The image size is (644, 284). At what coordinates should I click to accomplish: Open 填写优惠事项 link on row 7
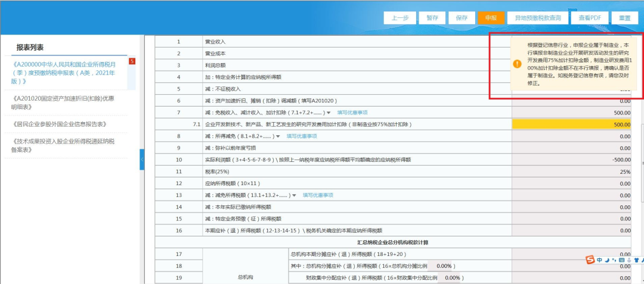[x=352, y=113]
